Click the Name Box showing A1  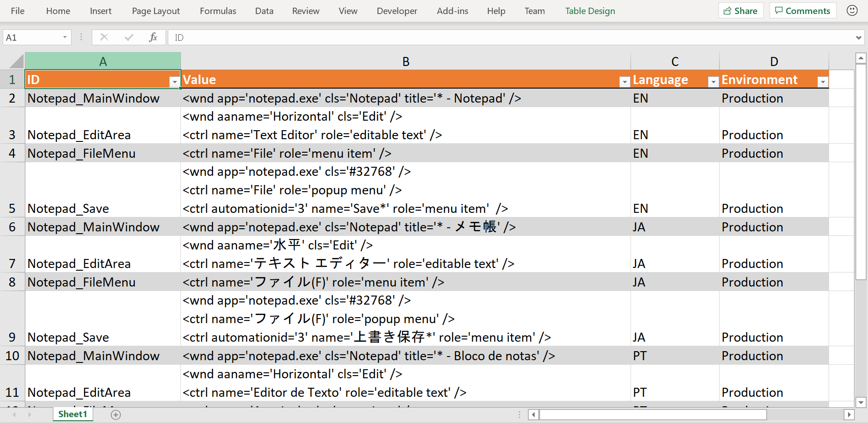32,38
